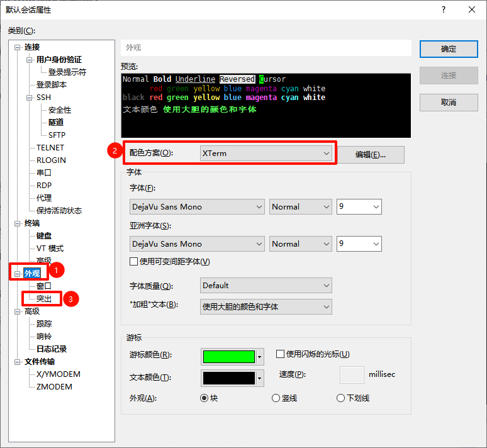The width and height of the screenshot is (487, 448).
Task: Select 用户身份验证 in the tree
Action: coord(59,60)
